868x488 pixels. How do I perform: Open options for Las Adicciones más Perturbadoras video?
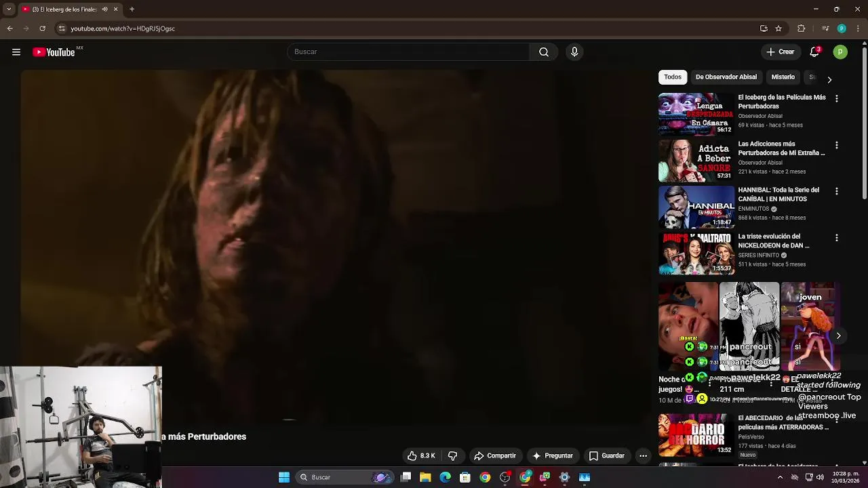(836, 145)
